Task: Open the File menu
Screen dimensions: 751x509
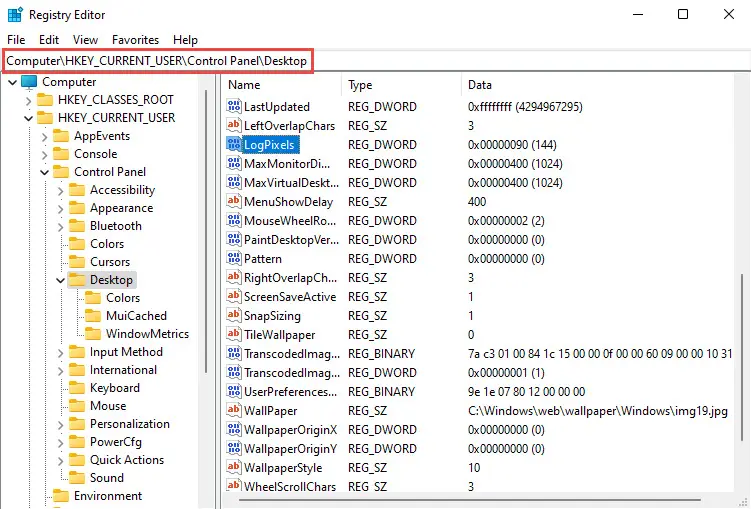Action: pos(16,40)
